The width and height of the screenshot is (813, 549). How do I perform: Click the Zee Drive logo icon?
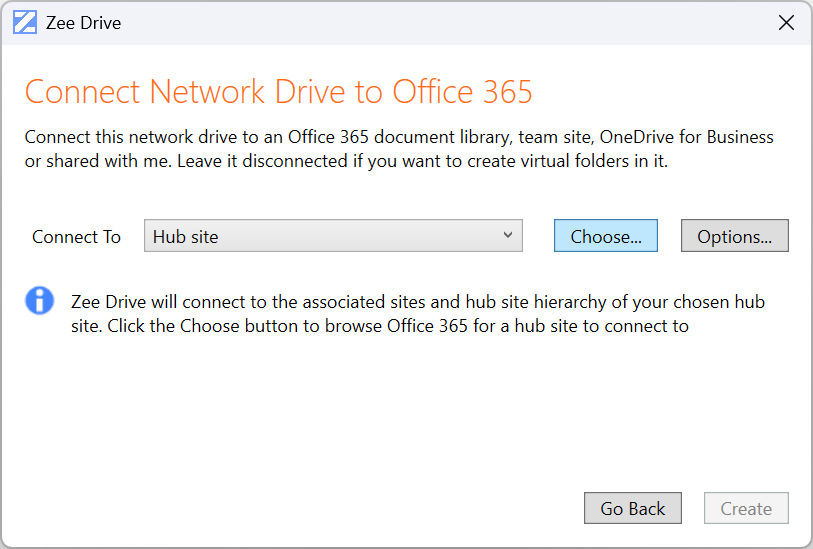point(25,23)
